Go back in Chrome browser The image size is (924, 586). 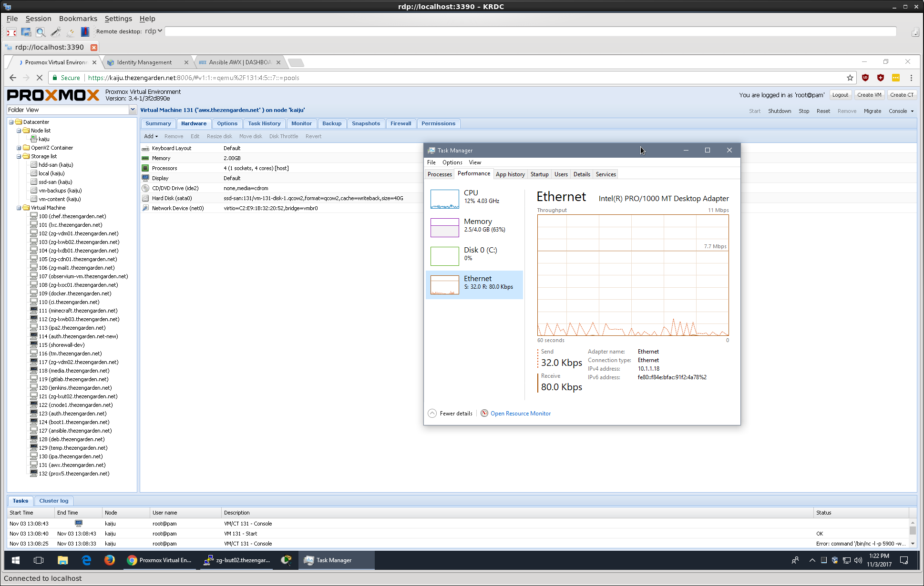pos(13,78)
